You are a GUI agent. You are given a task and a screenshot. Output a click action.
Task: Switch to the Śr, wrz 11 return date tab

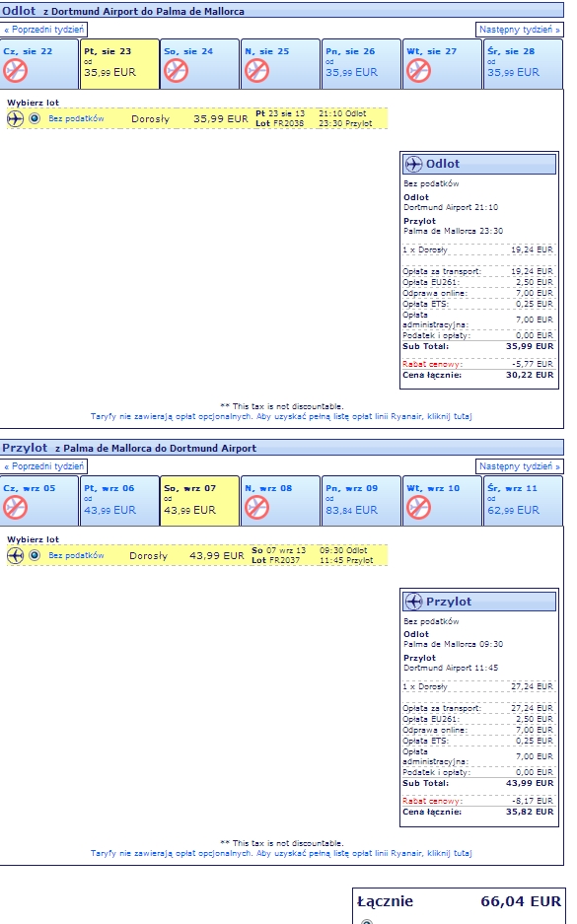coord(523,501)
